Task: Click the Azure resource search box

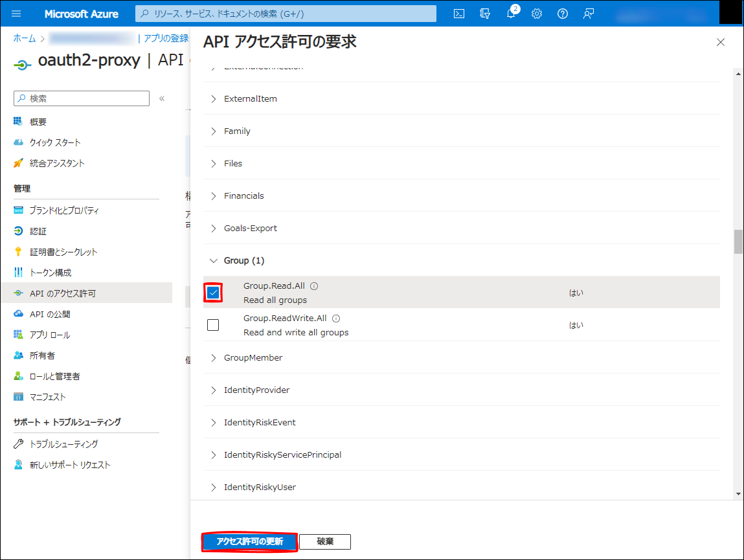Action: coord(286,14)
